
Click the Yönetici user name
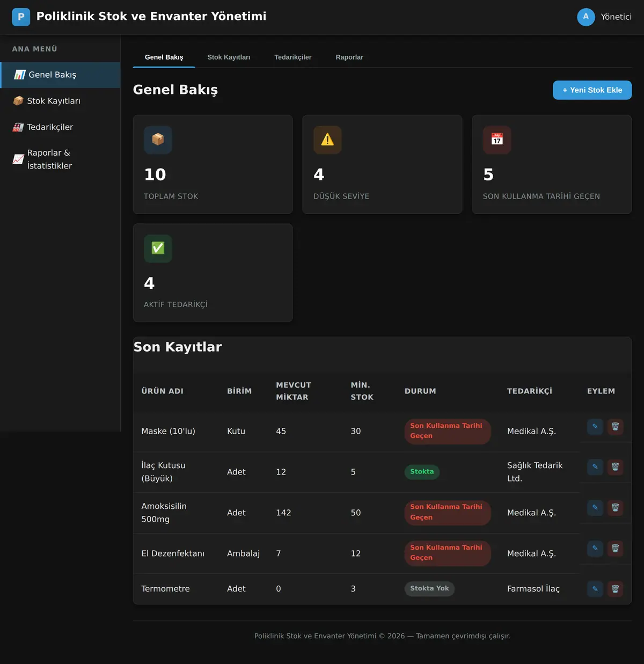[616, 17]
